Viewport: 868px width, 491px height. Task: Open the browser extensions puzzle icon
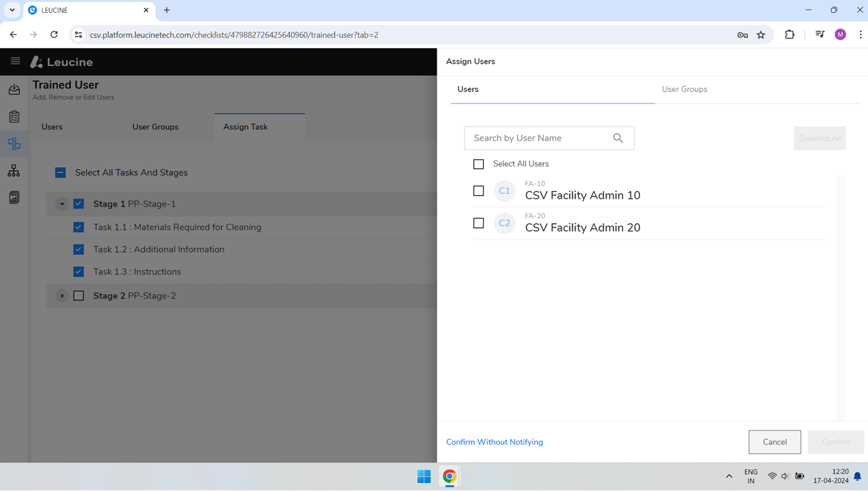[x=790, y=35]
